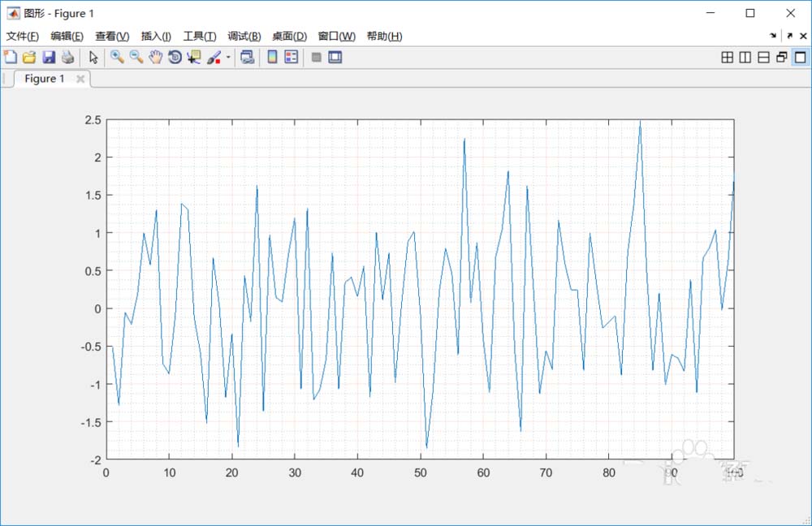Click the Link Plot icon
Screen dimensions: 812x526
point(247,57)
